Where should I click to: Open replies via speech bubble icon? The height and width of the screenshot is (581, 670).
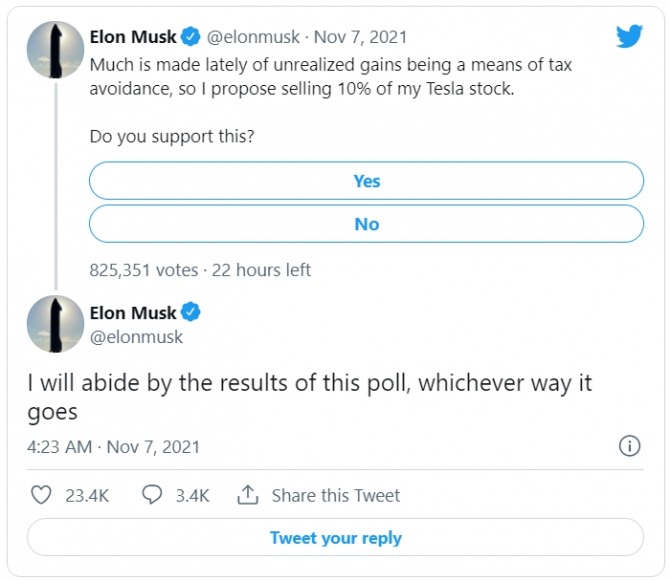coord(152,495)
